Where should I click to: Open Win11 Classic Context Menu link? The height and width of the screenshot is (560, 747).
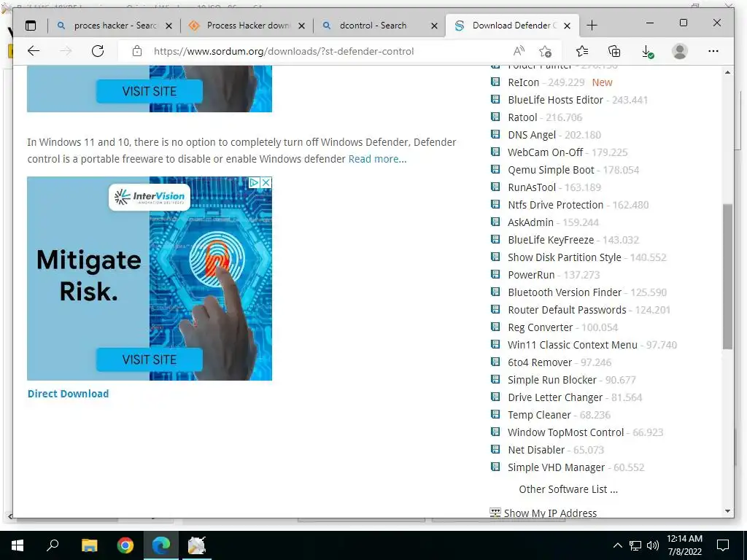573,345
